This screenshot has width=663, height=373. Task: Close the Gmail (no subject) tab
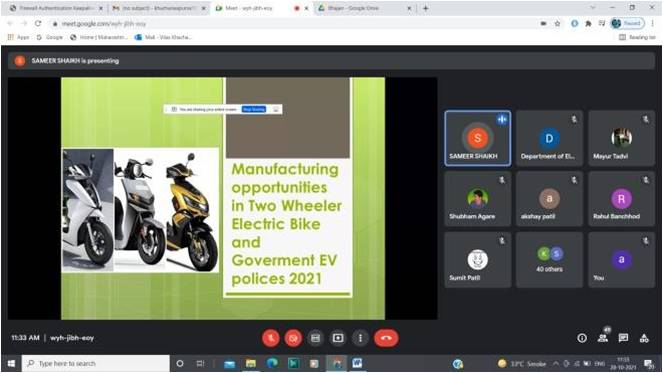[x=203, y=8]
